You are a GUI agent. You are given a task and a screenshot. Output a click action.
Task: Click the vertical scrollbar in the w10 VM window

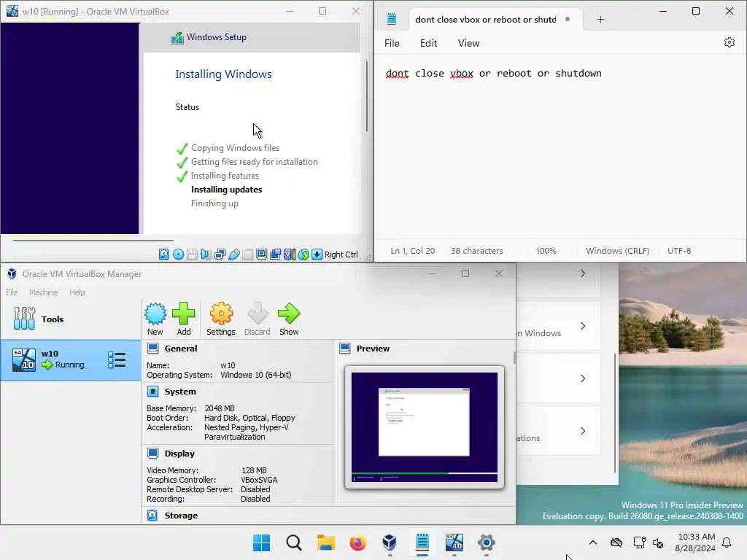(366, 96)
